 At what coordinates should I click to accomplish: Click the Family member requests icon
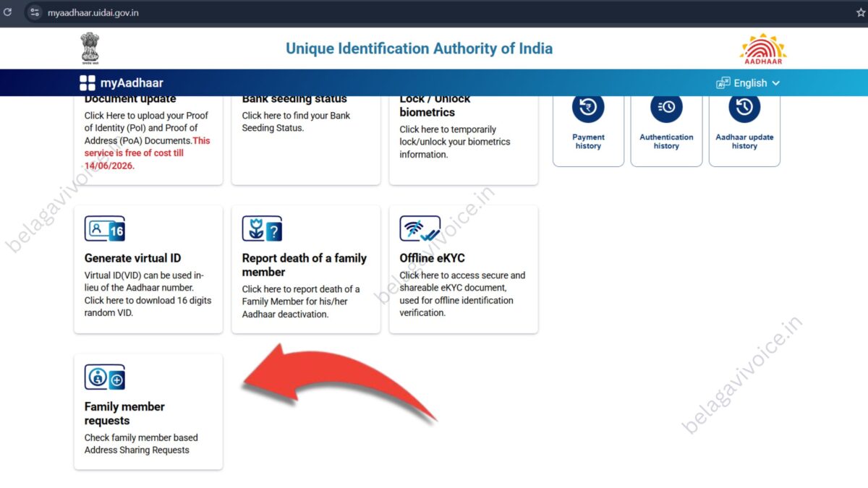105,377
